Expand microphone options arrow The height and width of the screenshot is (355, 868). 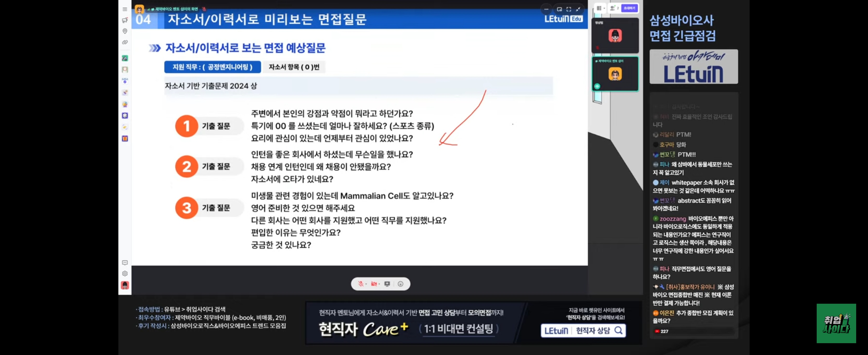pyautogui.click(x=366, y=284)
